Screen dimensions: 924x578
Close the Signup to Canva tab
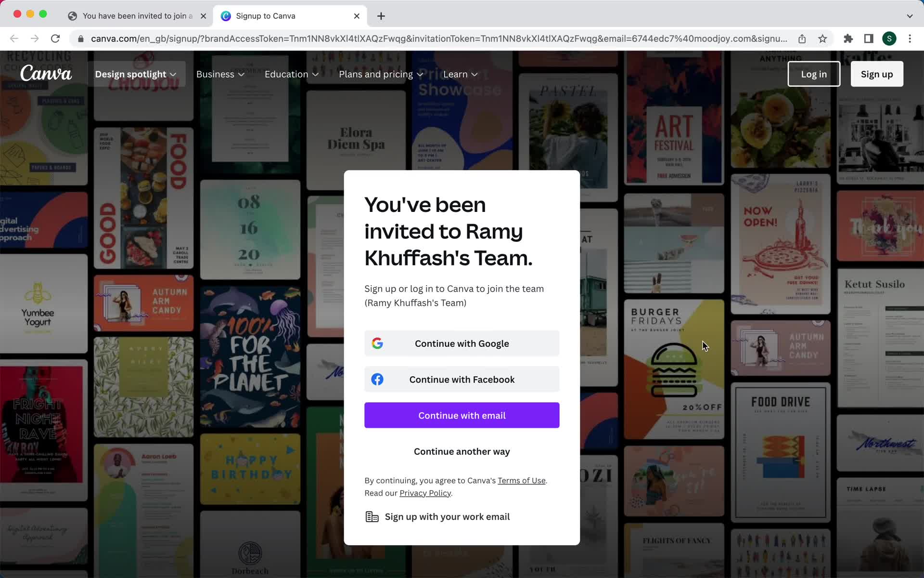[x=357, y=16]
